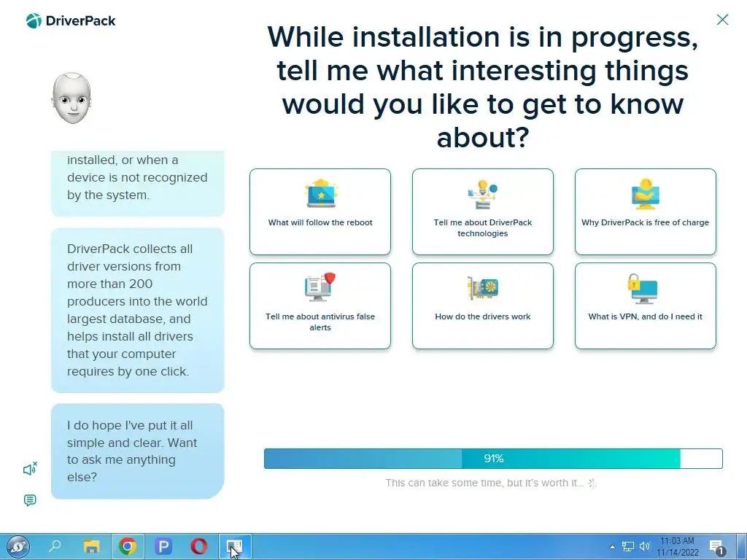Click the monitor with red shield icon
Screen dimensions: 747x560
[x=320, y=287]
